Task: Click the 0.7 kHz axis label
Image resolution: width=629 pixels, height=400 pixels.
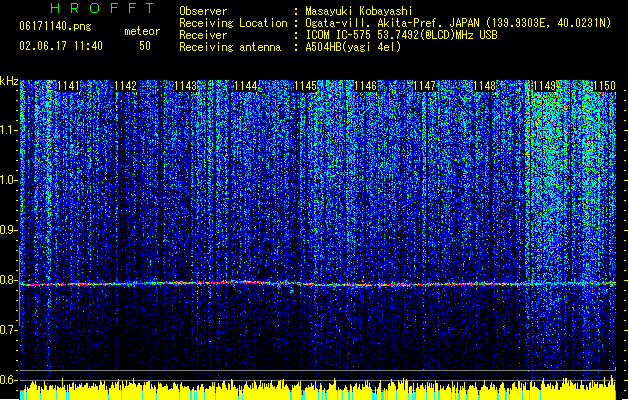Action: tap(9, 330)
